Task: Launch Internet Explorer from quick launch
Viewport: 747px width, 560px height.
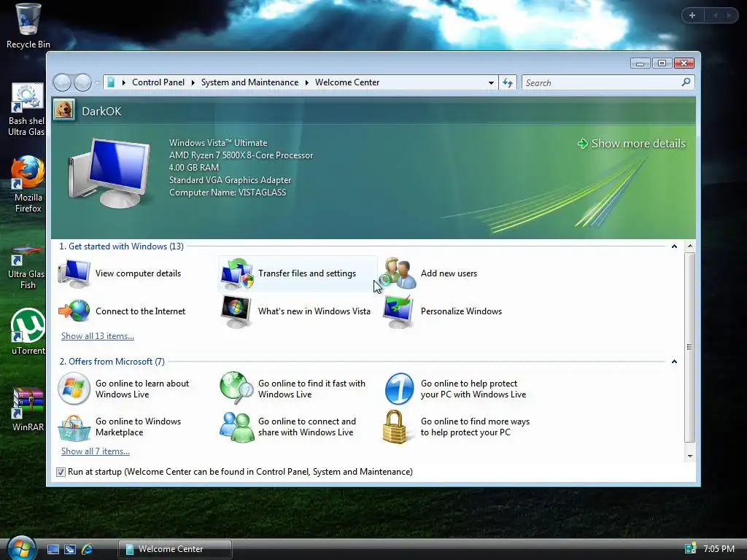Action: tap(88, 549)
